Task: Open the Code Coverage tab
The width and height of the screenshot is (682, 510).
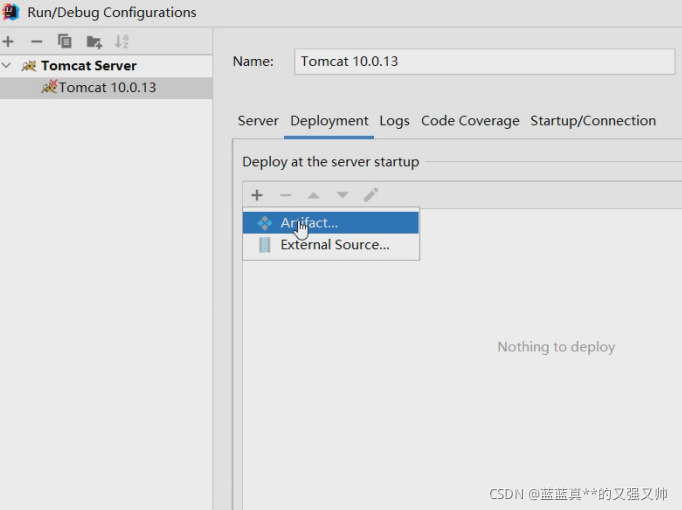Action: coord(470,121)
